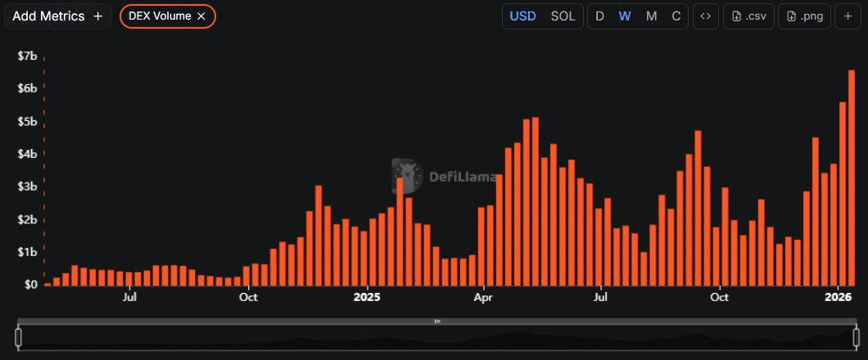Download the chart as .csv file

[x=748, y=16]
